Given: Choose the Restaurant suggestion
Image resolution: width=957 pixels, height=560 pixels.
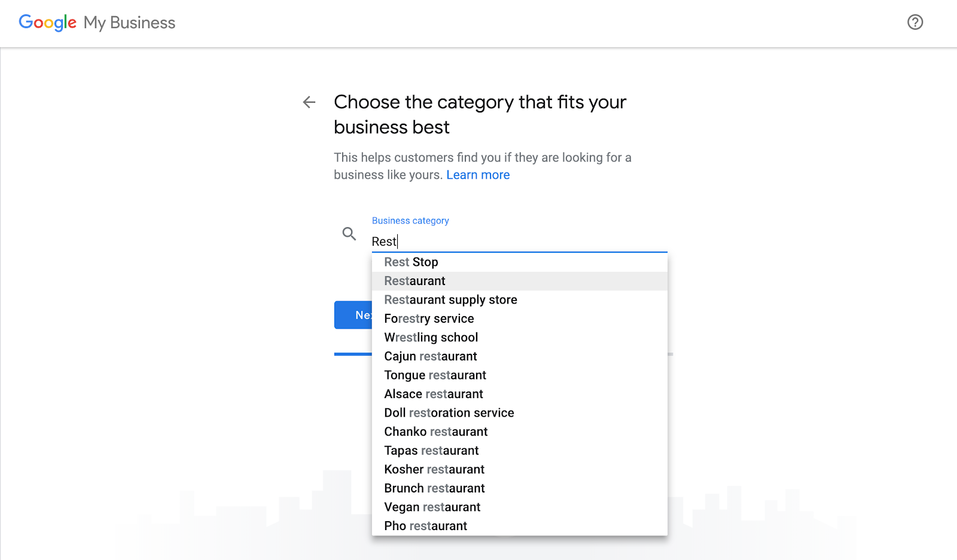Looking at the screenshot, I should (x=415, y=281).
